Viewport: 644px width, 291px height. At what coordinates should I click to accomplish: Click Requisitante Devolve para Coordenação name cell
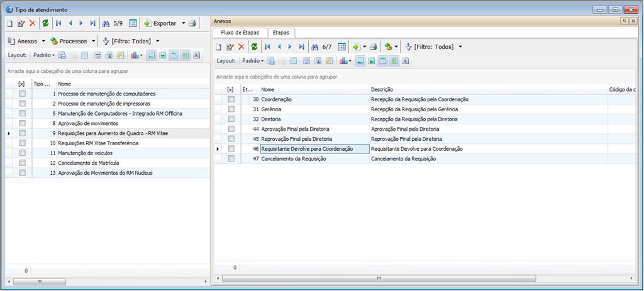[x=314, y=148]
